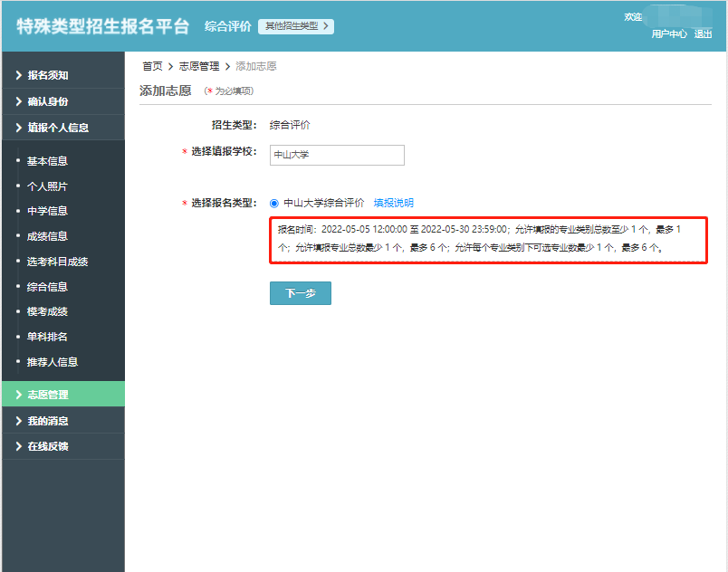Open 成绩信息 in sidebar
Screen dimensions: 728x572
[47, 236]
